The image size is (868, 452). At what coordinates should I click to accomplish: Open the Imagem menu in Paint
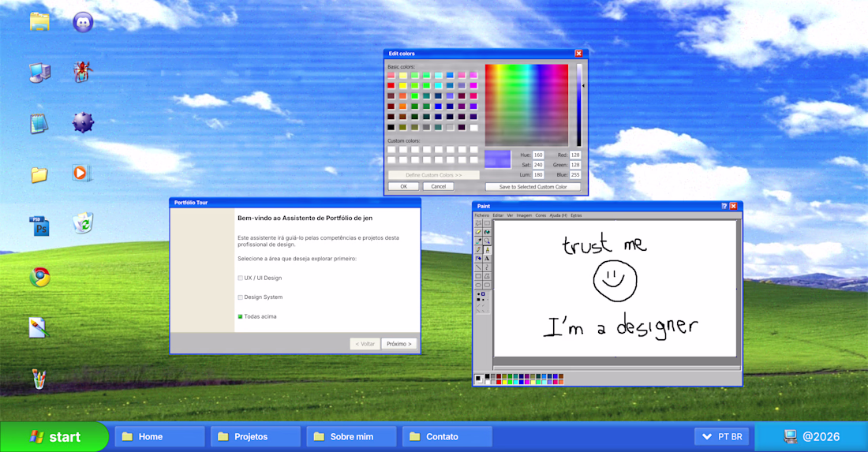point(524,215)
